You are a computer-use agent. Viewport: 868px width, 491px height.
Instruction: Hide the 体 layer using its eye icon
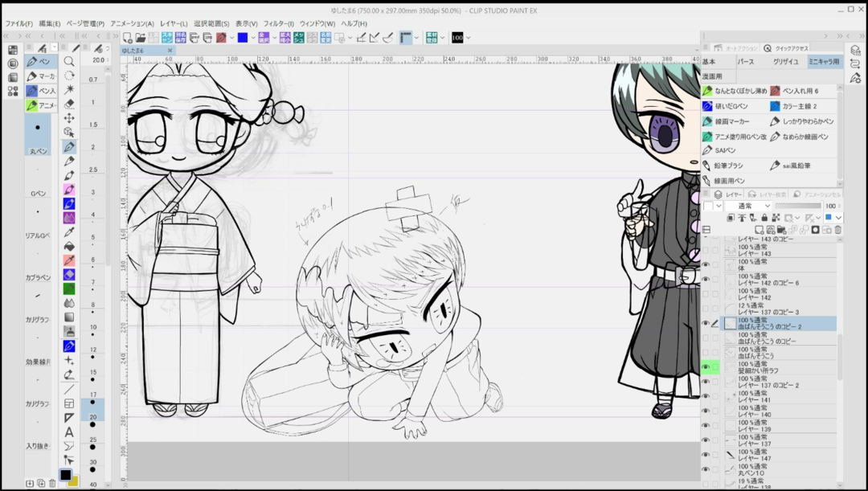point(706,264)
